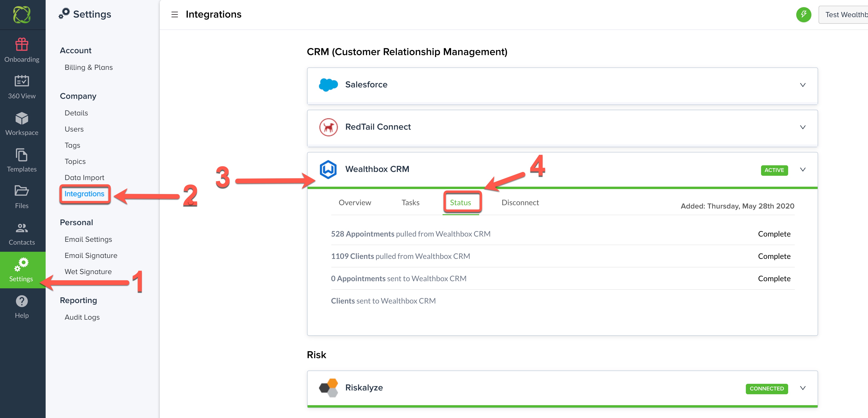Go to Workspace cube icon
The height and width of the screenshot is (418, 868).
(x=22, y=118)
